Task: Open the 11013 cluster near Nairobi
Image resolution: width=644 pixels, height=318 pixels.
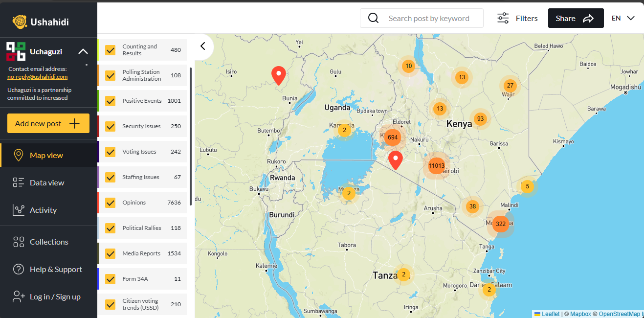Action: tap(437, 166)
